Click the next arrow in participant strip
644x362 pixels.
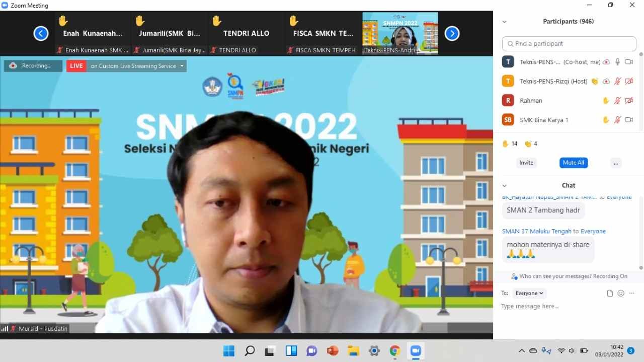(452, 34)
